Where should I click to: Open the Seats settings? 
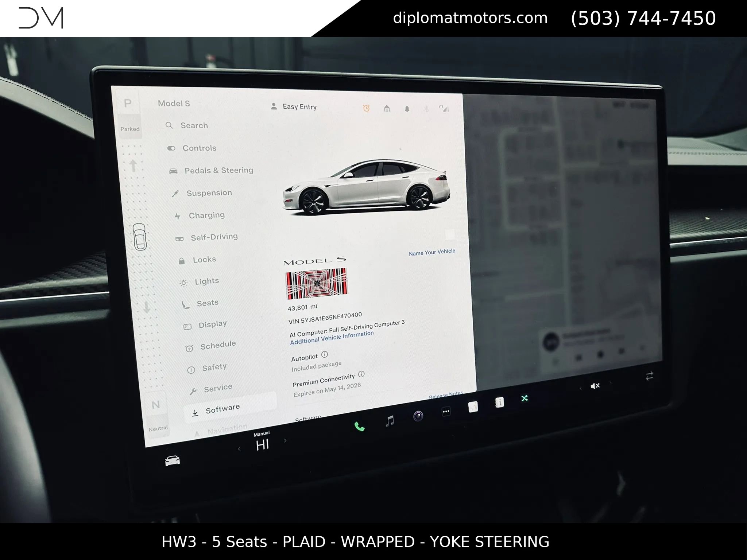(200, 303)
